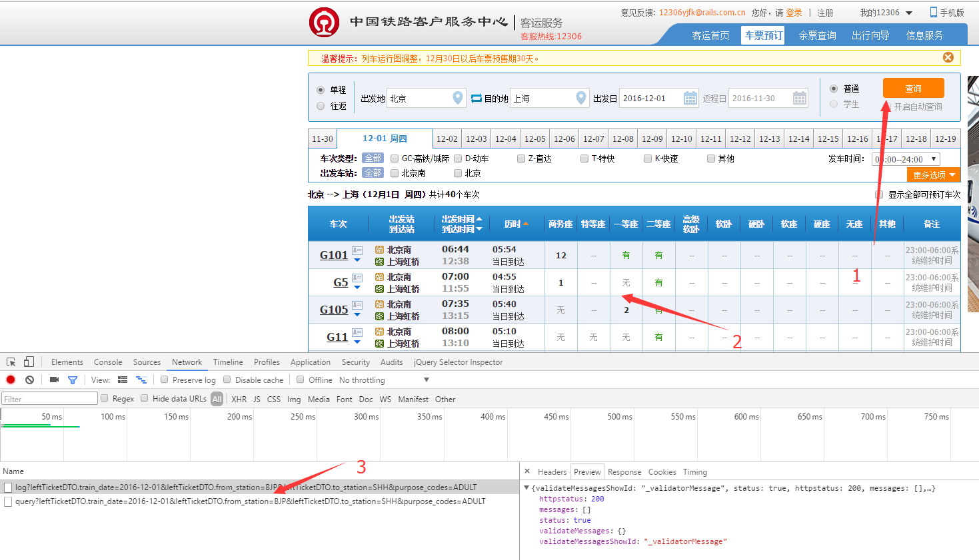Viewport: 979px width, 560px height.
Task: Open G11 train info card icon
Action: point(357,332)
